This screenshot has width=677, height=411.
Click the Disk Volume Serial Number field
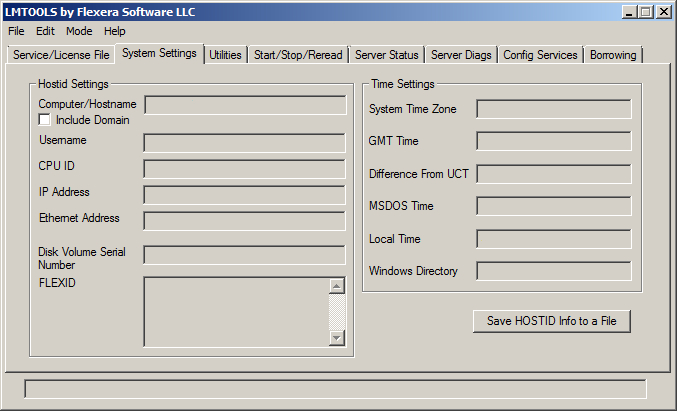pos(244,255)
